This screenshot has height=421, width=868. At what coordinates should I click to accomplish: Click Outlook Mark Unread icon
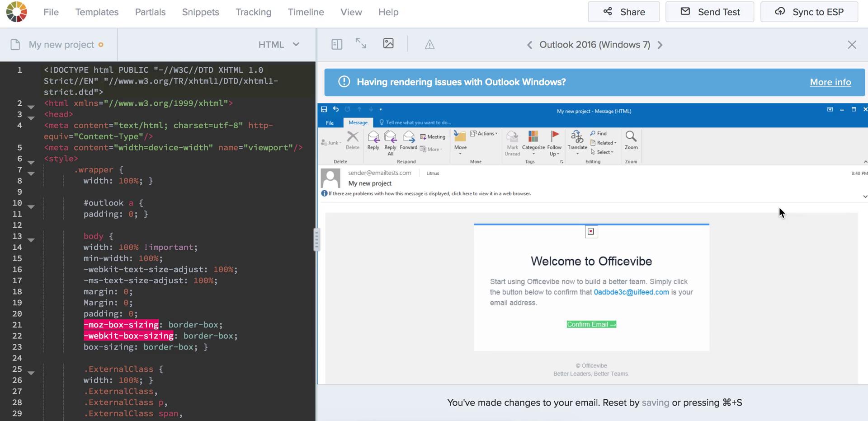(x=512, y=143)
